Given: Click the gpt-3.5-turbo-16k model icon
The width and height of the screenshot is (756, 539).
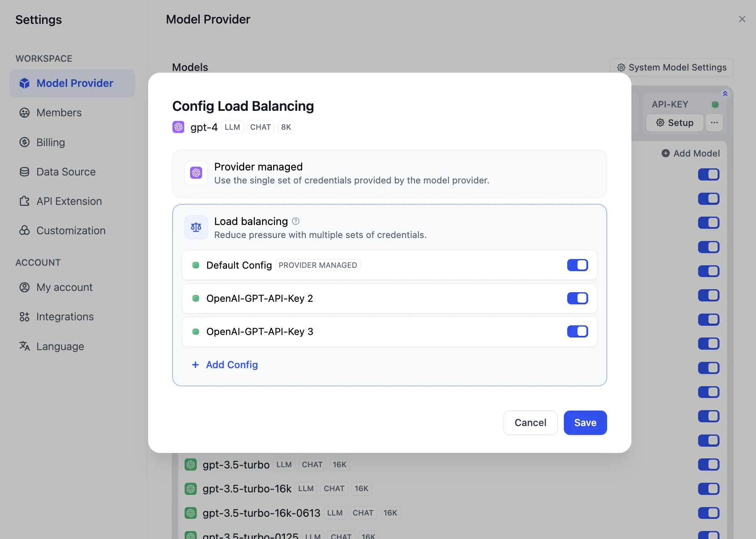Looking at the screenshot, I should pyautogui.click(x=191, y=489).
